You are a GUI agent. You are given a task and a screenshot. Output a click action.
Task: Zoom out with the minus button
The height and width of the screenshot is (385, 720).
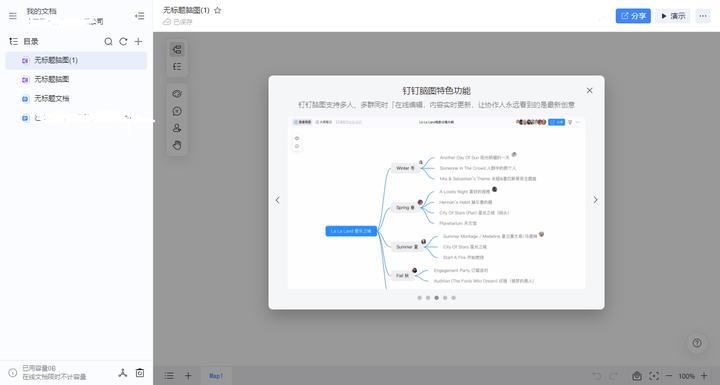[669, 376]
